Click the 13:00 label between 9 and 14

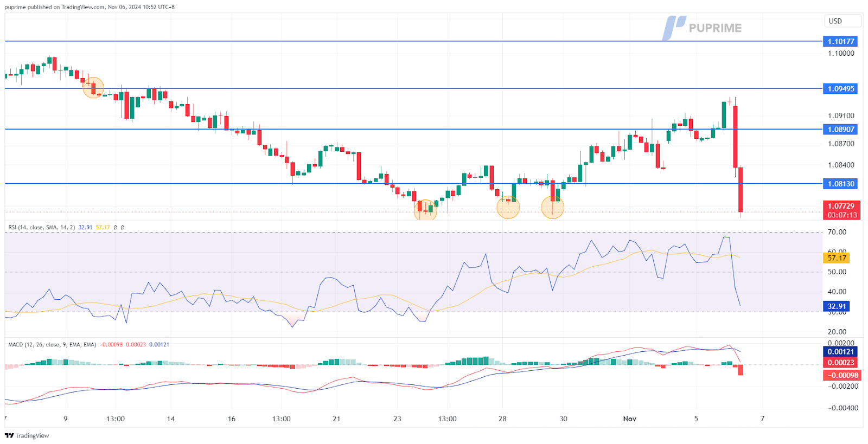point(116,419)
